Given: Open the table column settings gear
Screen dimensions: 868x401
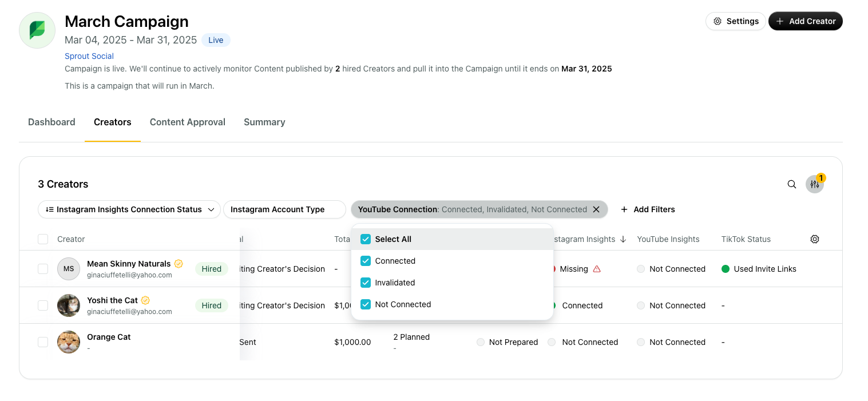Looking at the screenshot, I should tap(815, 239).
